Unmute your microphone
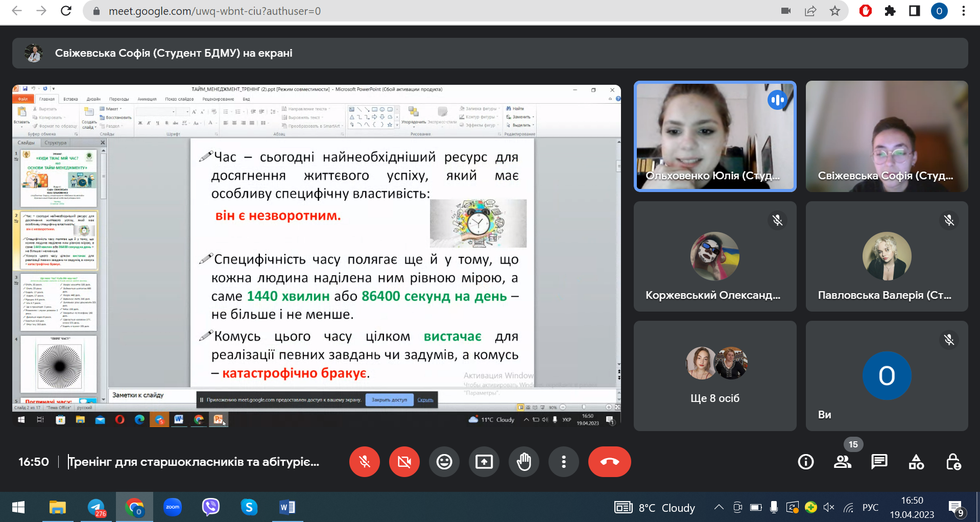 tap(364, 462)
